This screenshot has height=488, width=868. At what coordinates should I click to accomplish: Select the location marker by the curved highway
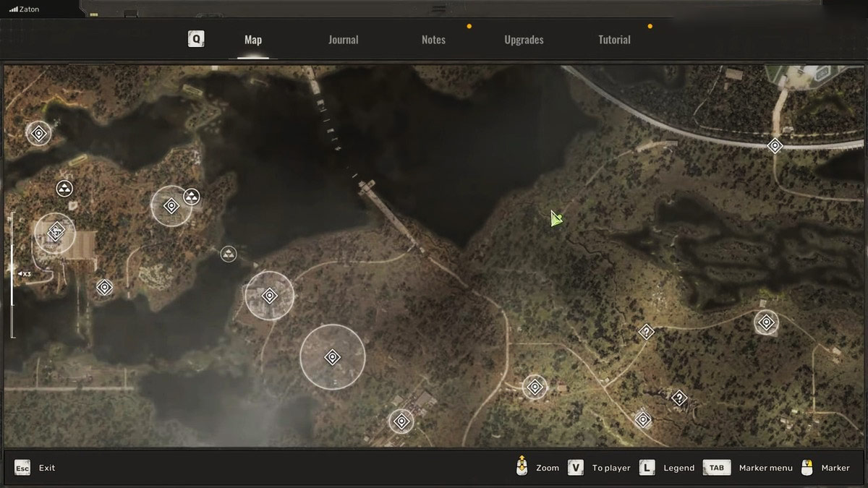(x=775, y=146)
